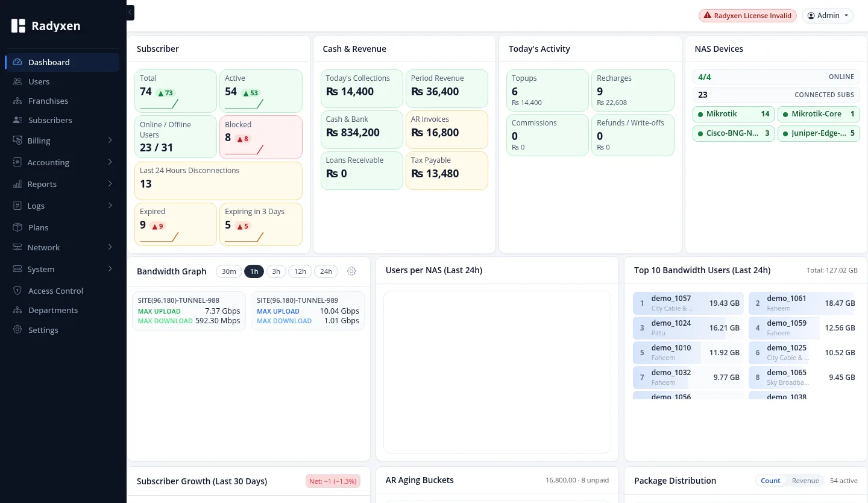Open Bandwidth Graph settings gear
This screenshot has width=868, height=503.
click(352, 271)
